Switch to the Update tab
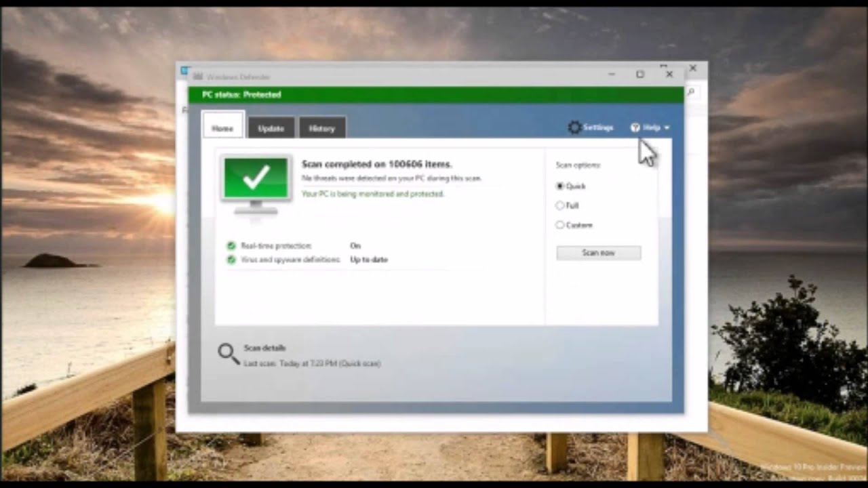868x488 pixels. [271, 127]
